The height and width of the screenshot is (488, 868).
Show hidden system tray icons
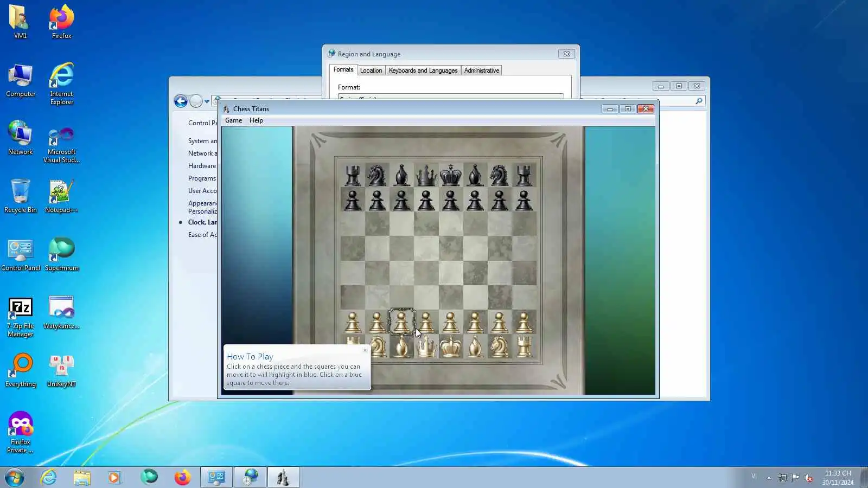click(x=769, y=478)
